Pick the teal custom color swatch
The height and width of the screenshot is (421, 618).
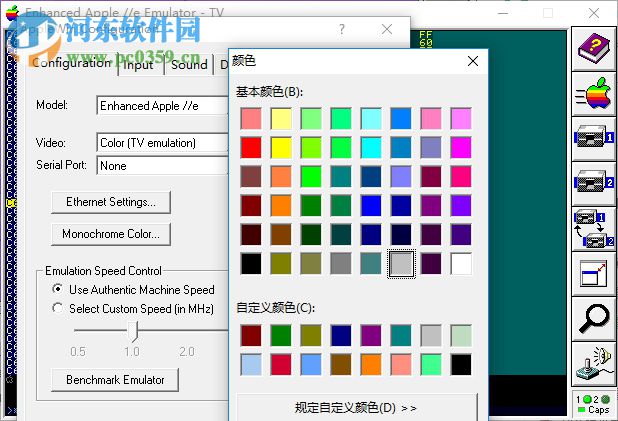(401, 335)
